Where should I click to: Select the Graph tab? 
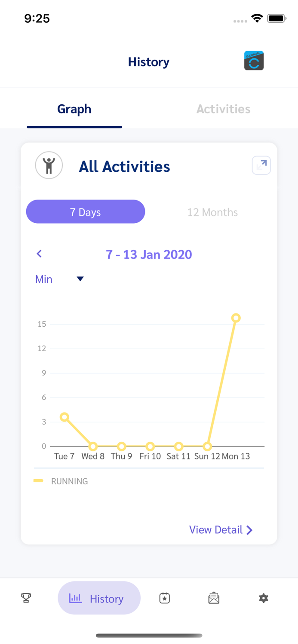(74, 109)
